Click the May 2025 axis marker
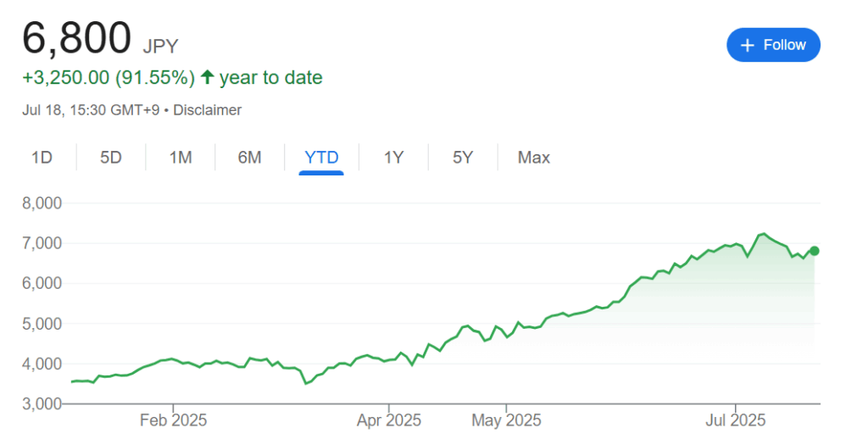This screenshot has height=439, width=868. [x=506, y=420]
